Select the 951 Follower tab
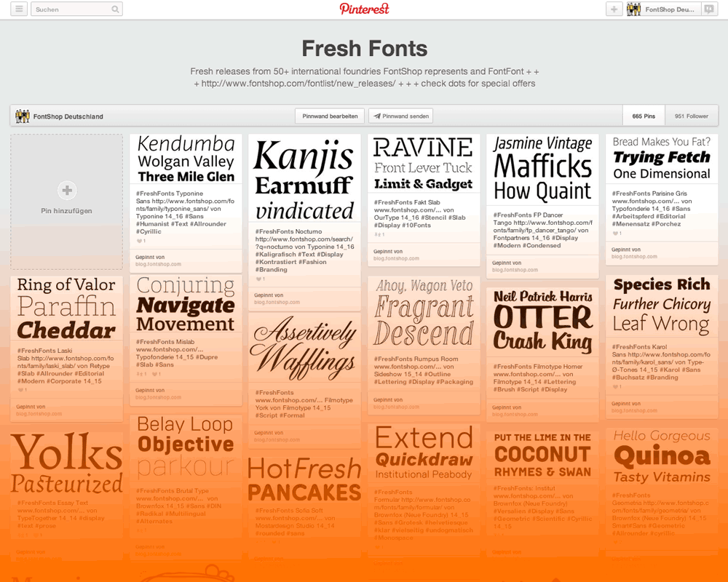728x582 pixels. pos(692,116)
